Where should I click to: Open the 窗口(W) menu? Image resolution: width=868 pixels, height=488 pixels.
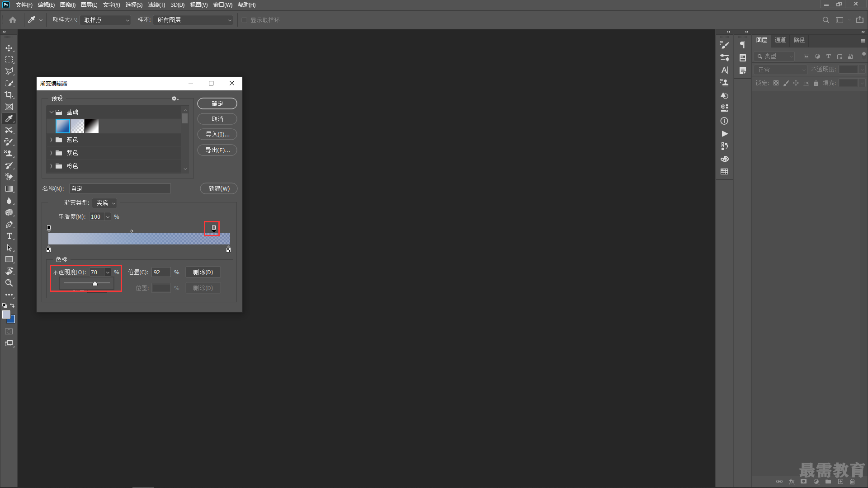click(x=223, y=5)
